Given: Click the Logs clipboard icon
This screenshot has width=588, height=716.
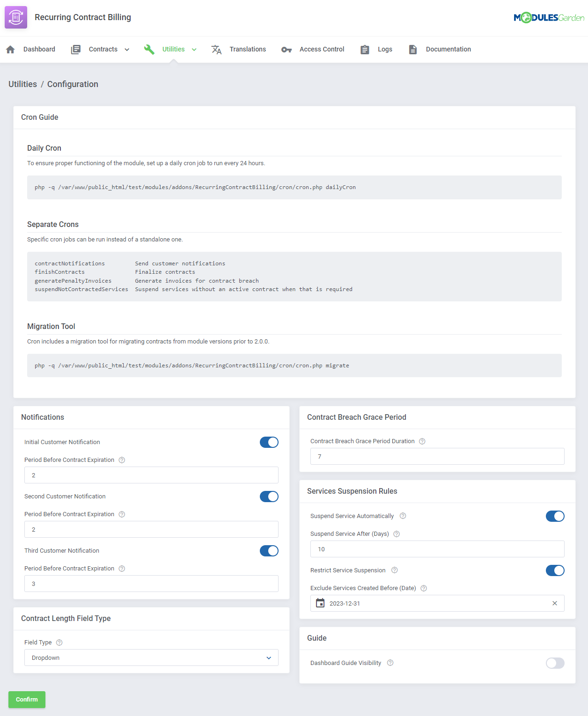Looking at the screenshot, I should 365,49.
